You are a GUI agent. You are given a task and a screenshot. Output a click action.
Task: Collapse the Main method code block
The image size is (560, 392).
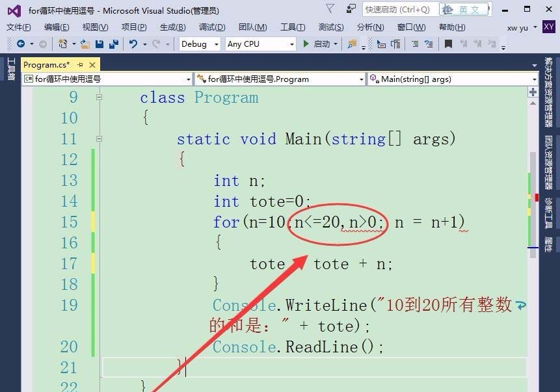point(100,138)
